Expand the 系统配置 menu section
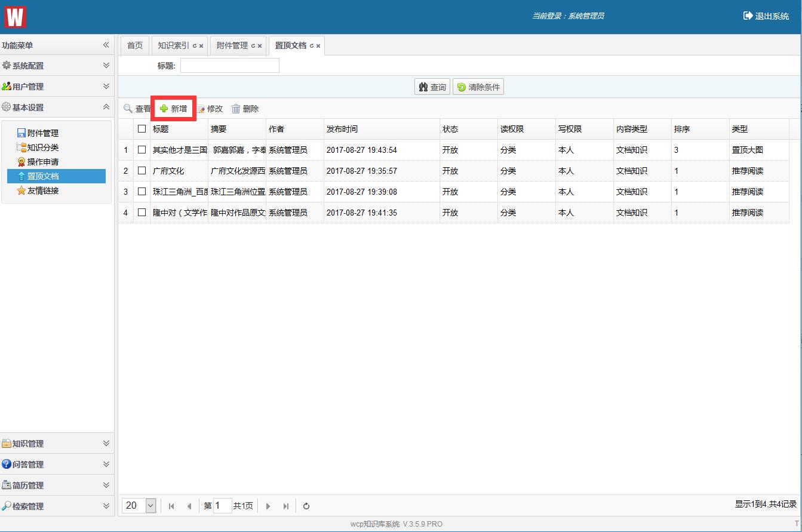This screenshot has height=532, width=802. [106, 66]
